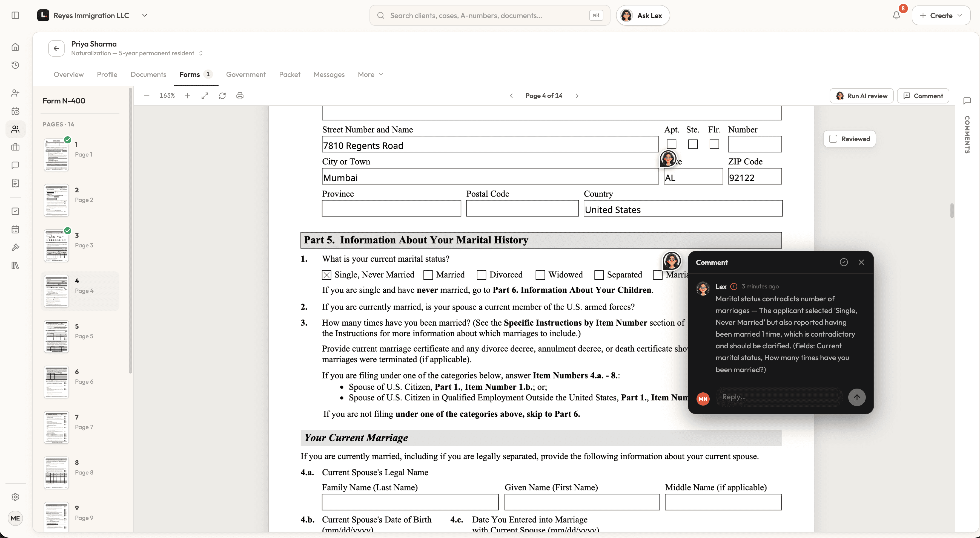
Task: Select Page 3 thumbnail
Action: (x=56, y=245)
